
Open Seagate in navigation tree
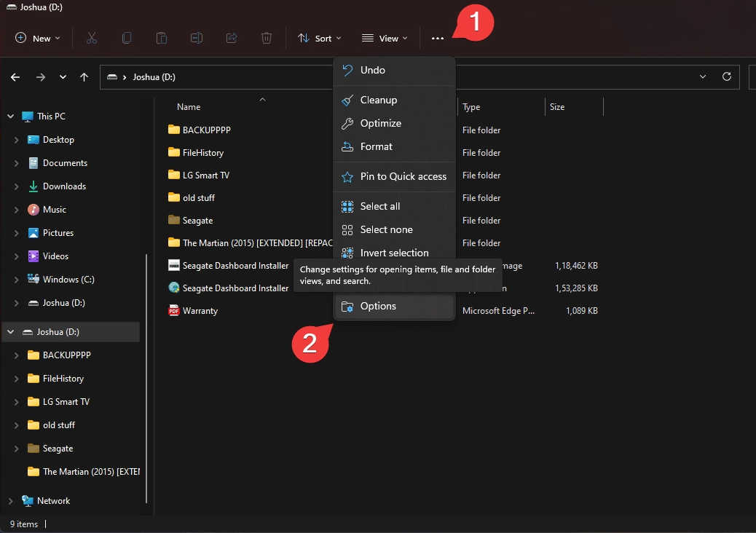[50, 449]
